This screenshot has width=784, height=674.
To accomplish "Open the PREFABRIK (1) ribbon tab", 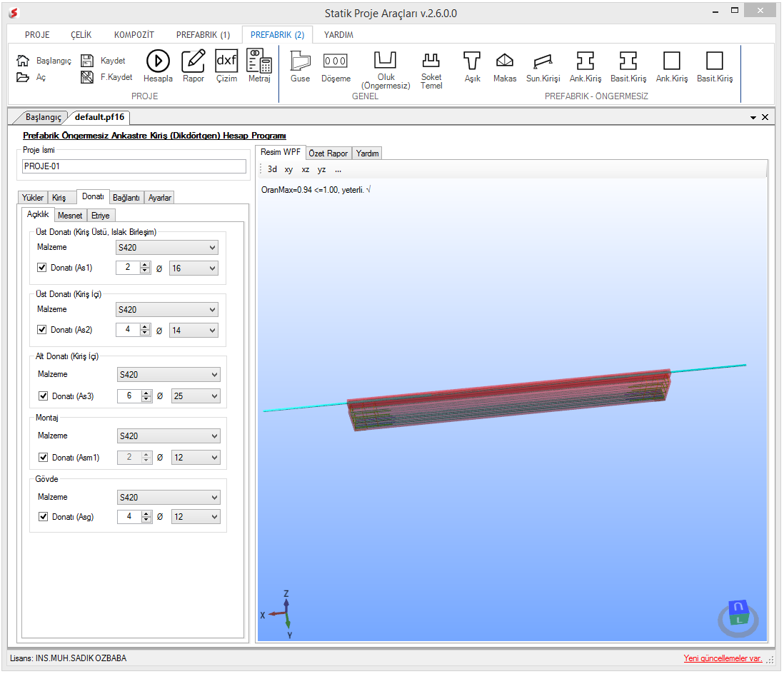I will [203, 34].
